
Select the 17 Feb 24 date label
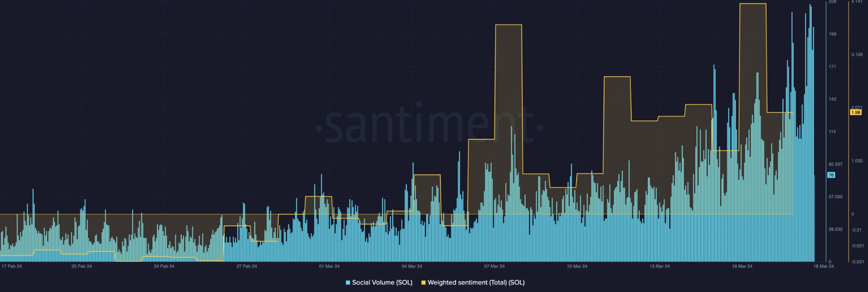pos(12,266)
